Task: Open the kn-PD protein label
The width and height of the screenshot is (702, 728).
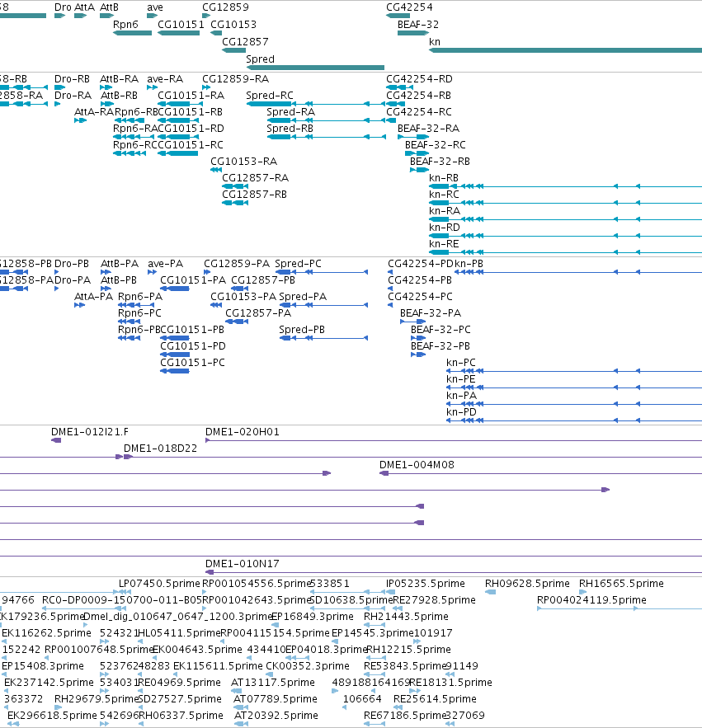Action: click(461, 412)
